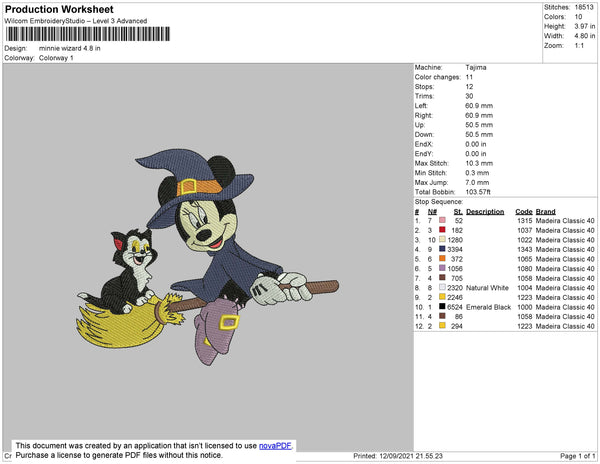The height and width of the screenshot is (464, 600).
Task: Click the novaPDF link
Action: [x=275, y=446]
